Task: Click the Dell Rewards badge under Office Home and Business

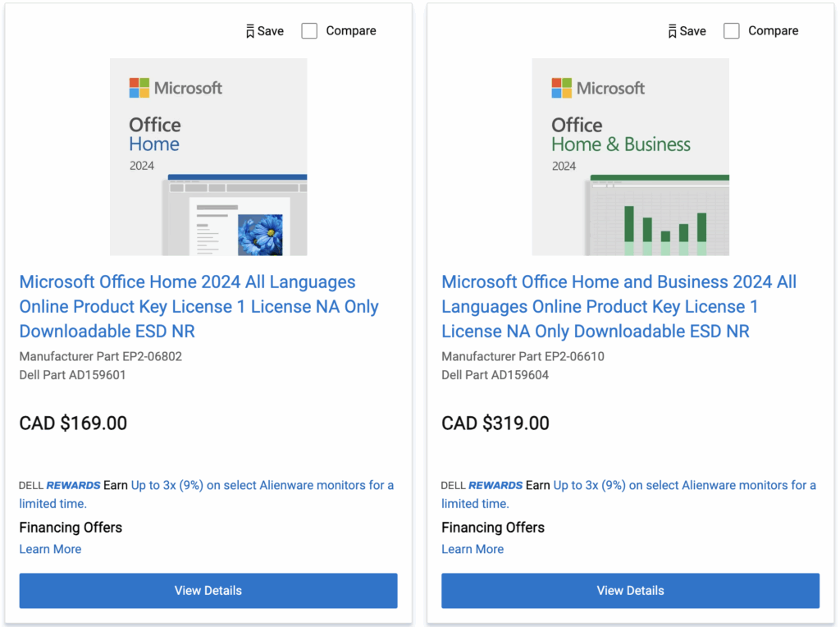Action: click(x=478, y=485)
